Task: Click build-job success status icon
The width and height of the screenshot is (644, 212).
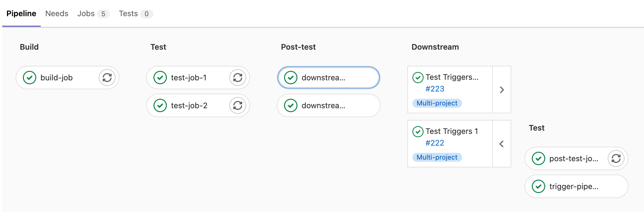Action: pos(30,78)
